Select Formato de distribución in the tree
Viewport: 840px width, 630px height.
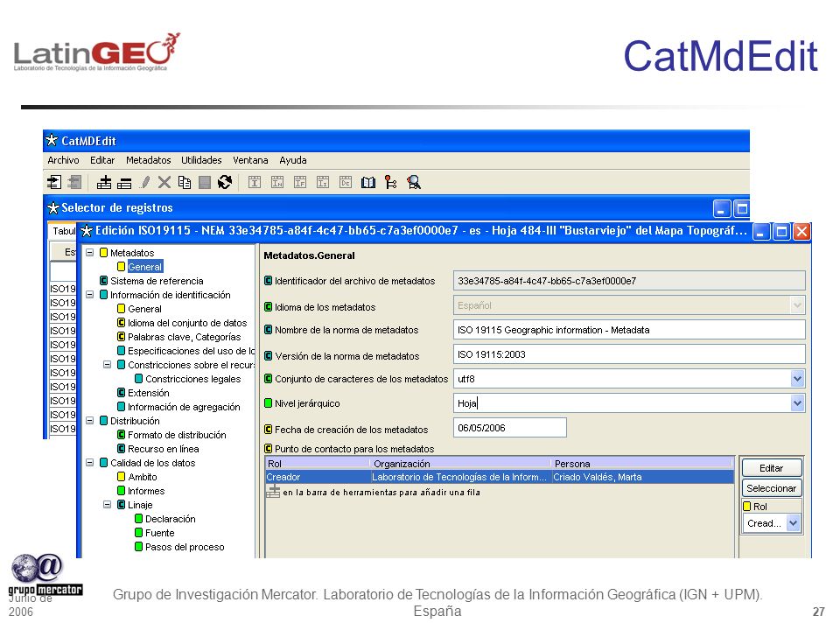tap(177, 435)
